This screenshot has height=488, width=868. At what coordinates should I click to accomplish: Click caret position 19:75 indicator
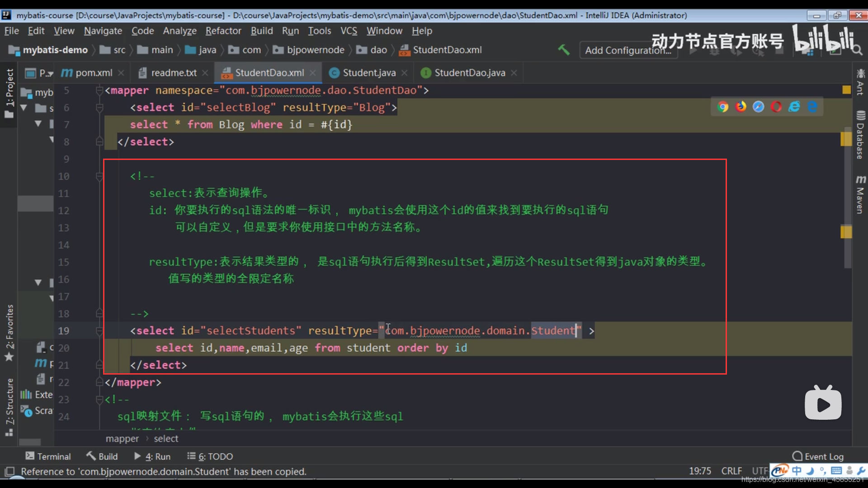[x=700, y=471]
